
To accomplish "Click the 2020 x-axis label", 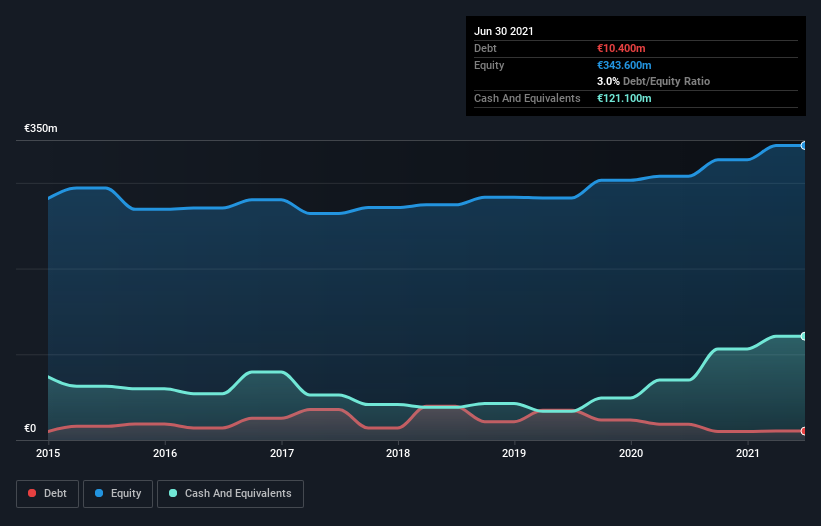I will pyautogui.click(x=631, y=453).
